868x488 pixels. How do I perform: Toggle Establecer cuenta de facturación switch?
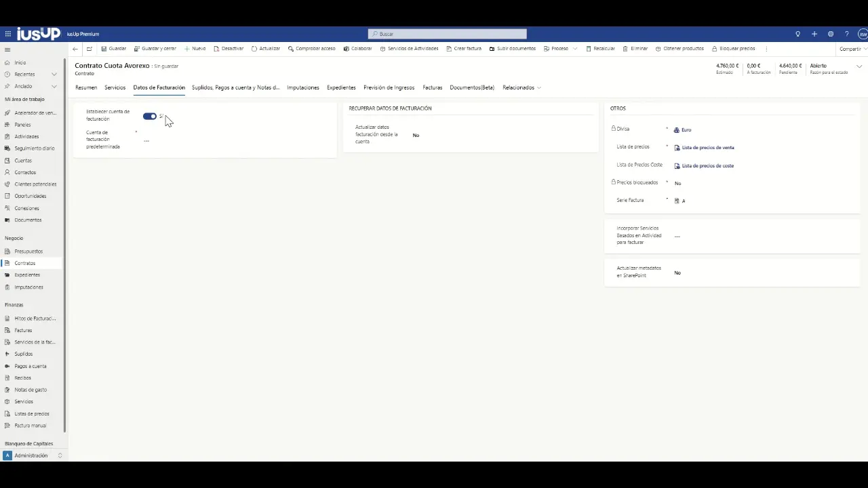coord(150,117)
